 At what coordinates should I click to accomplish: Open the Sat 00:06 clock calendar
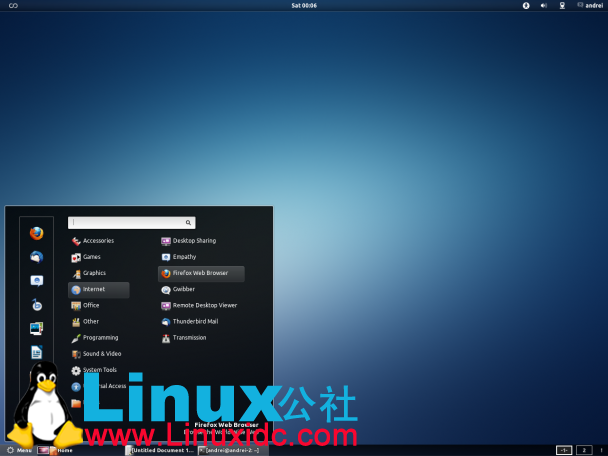tap(304, 5)
